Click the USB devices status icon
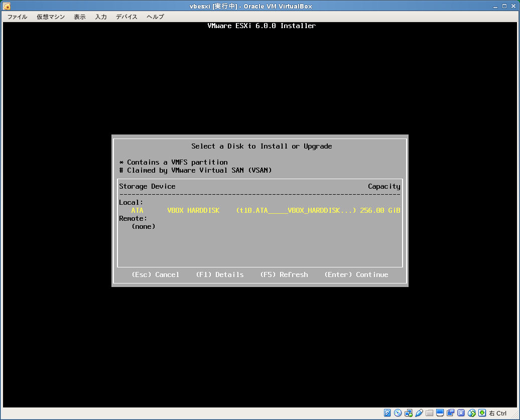520x420 pixels. point(419,412)
